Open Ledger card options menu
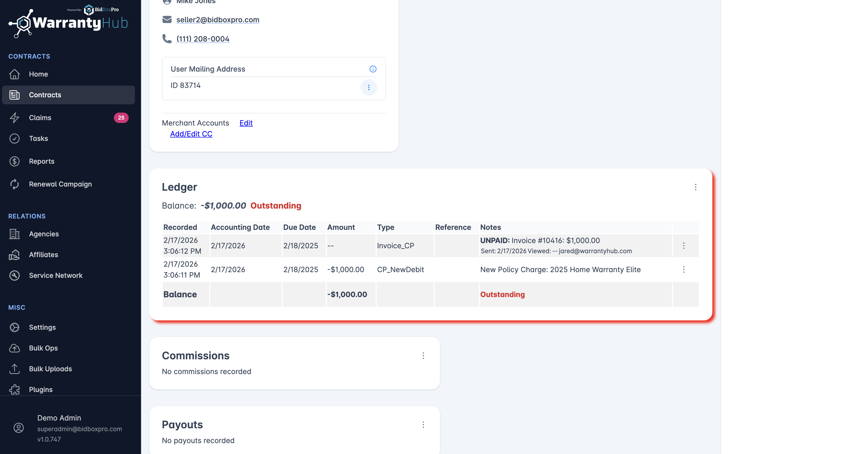 (695, 187)
